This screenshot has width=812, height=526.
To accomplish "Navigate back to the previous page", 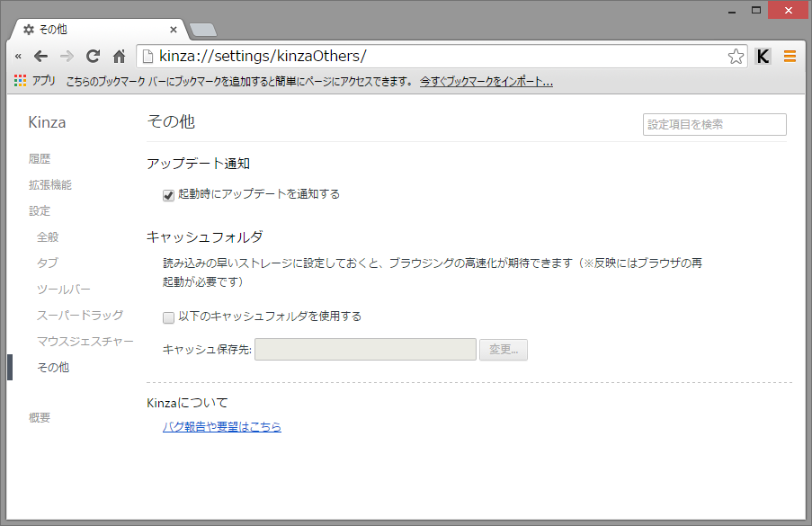I will [x=40, y=56].
